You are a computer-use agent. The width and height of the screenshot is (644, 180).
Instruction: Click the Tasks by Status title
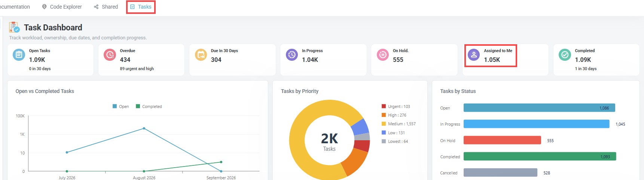click(458, 91)
